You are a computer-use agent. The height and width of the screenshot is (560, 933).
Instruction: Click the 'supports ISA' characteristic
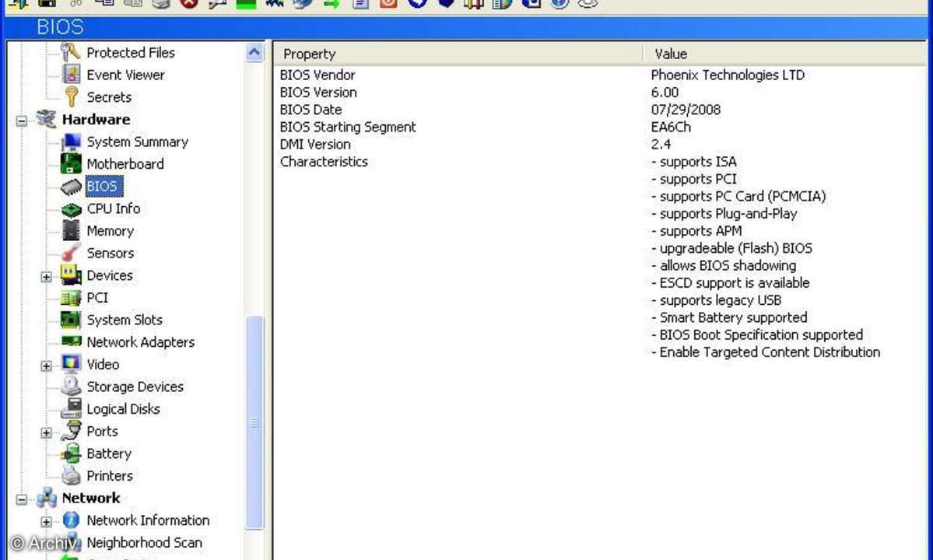coord(694,162)
